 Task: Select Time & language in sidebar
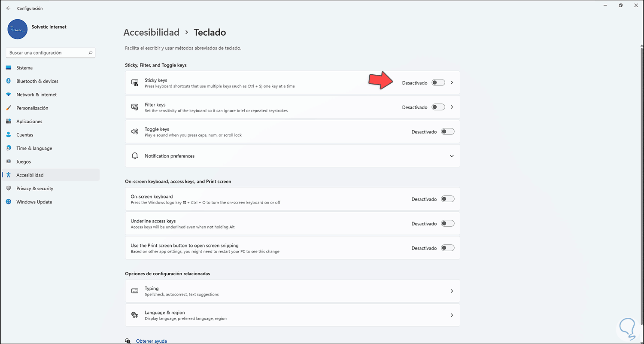pos(34,148)
